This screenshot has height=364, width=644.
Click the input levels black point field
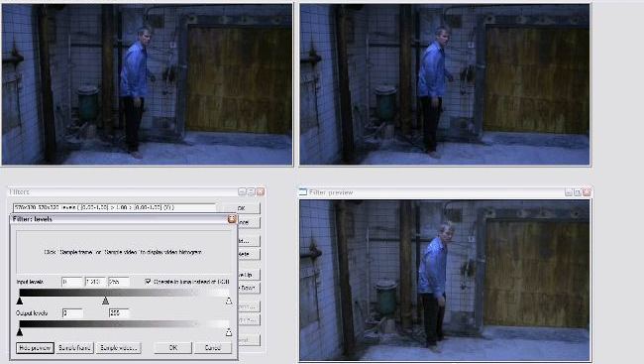(72, 282)
